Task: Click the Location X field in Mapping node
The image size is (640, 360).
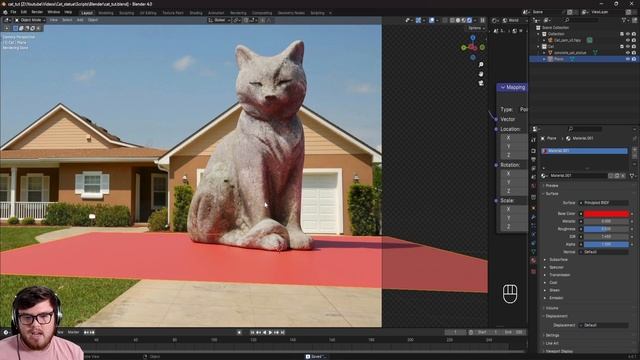Action: coord(514,138)
